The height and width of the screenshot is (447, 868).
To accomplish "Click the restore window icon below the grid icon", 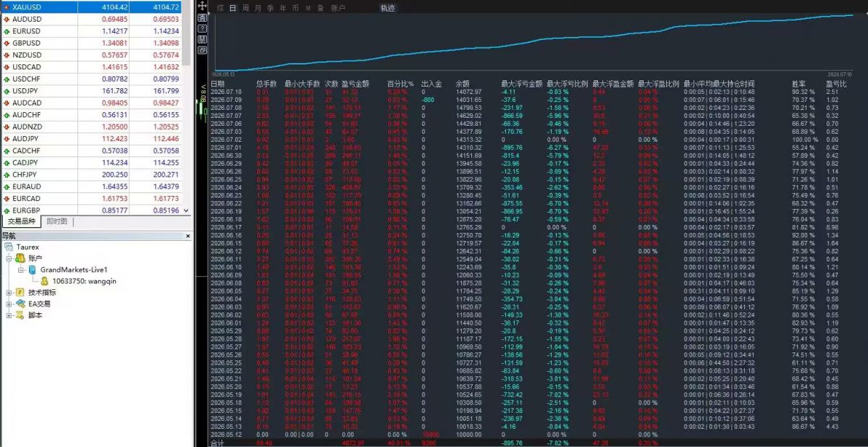I will click(203, 50).
